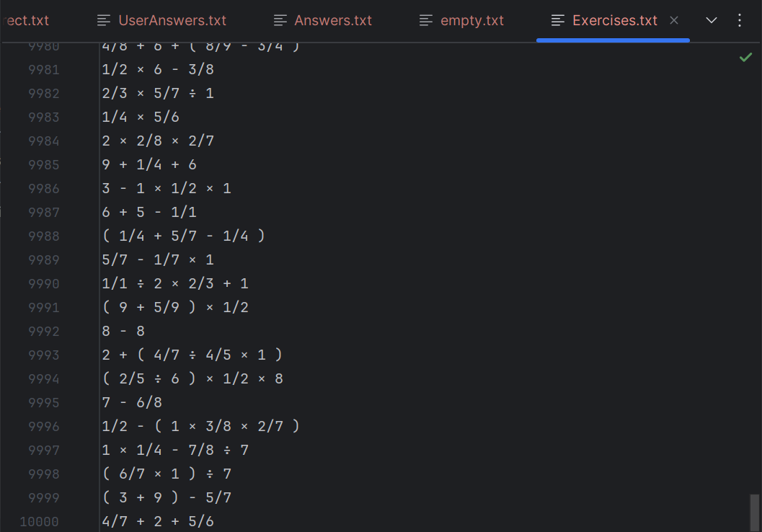Click the line '( 3 + 9 ) - 5/7'
This screenshot has height=532, width=762.
[167, 498]
